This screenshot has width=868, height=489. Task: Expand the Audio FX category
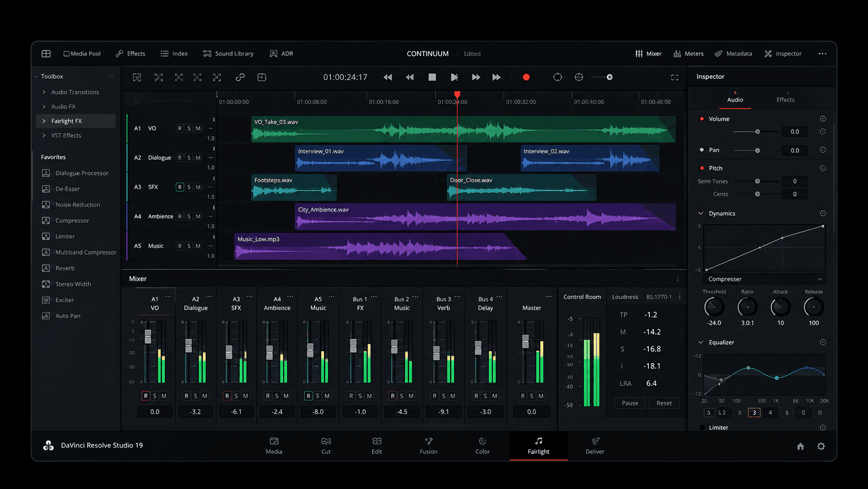[x=44, y=107]
